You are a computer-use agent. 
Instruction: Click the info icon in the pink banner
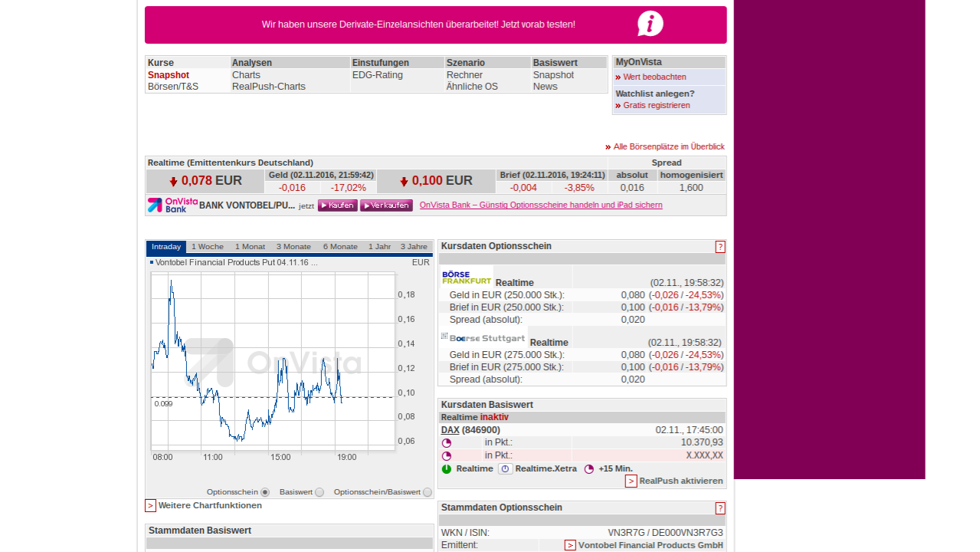point(650,24)
